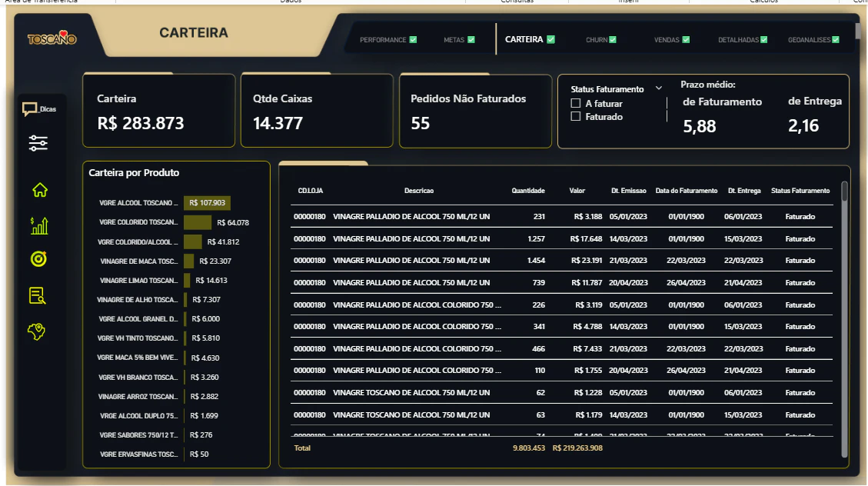Click the VGRE SABORES 750/12 label
The height and width of the screenshot is (486, 868).
point(139,435)
